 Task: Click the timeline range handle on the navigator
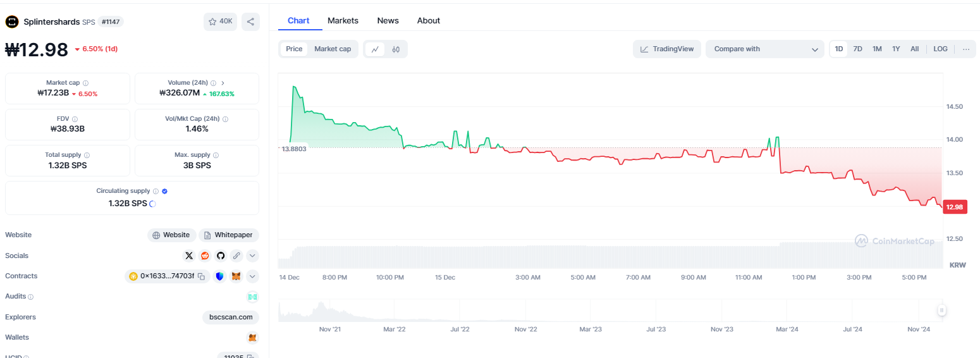click(941, 310)
